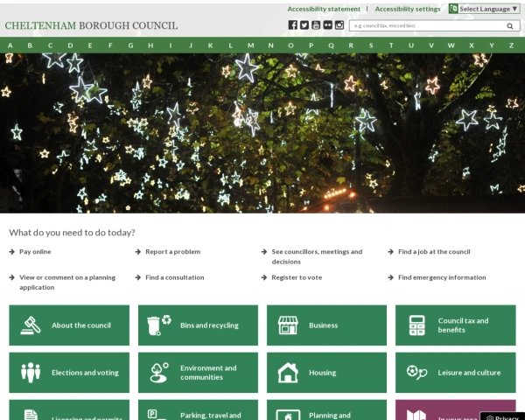Click the people icon on Elections and voting
This screenshot has width=525, height=420.
(x=31, y=373)
